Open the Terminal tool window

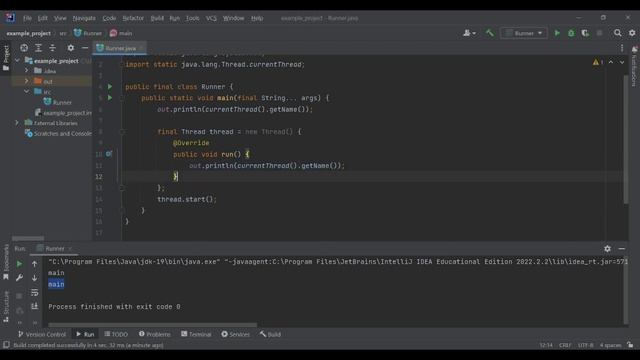pos(196,334)
